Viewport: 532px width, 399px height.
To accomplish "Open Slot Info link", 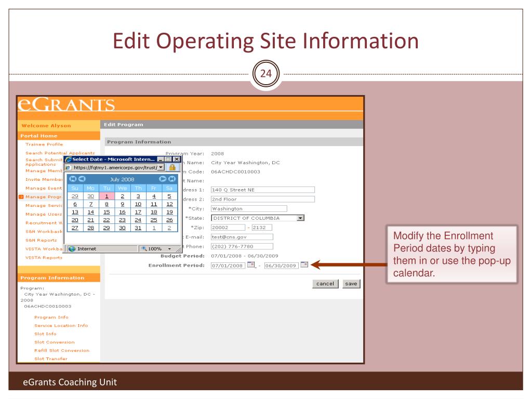I will pos(45,334).
